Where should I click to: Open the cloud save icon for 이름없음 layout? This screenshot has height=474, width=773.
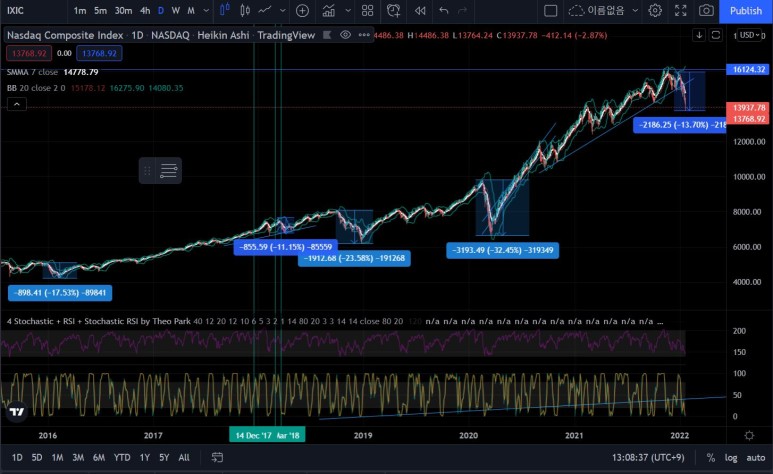click(575, 10)
